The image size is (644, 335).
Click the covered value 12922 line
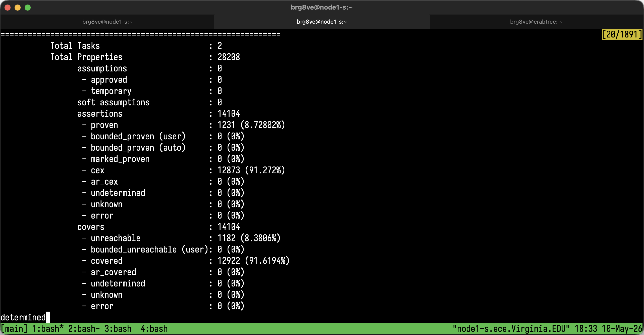(x=186, y=261)
